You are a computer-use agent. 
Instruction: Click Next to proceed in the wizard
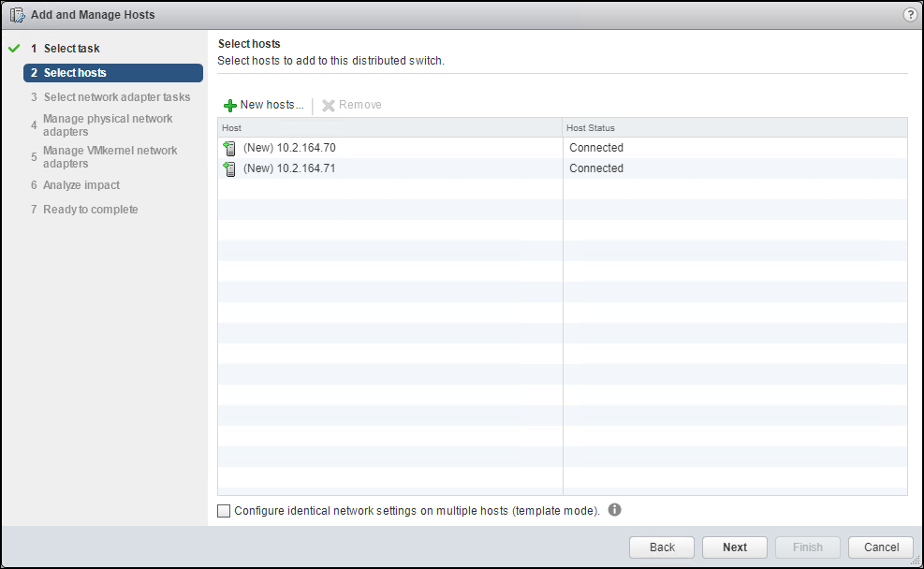[734, 547]
